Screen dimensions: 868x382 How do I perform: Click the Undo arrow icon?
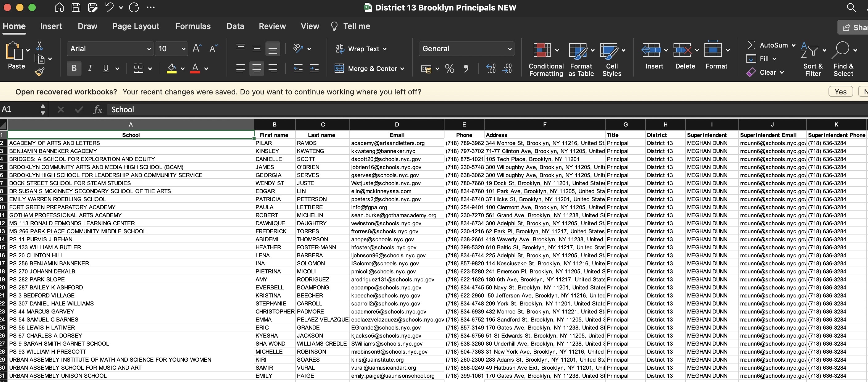[109, 7]
